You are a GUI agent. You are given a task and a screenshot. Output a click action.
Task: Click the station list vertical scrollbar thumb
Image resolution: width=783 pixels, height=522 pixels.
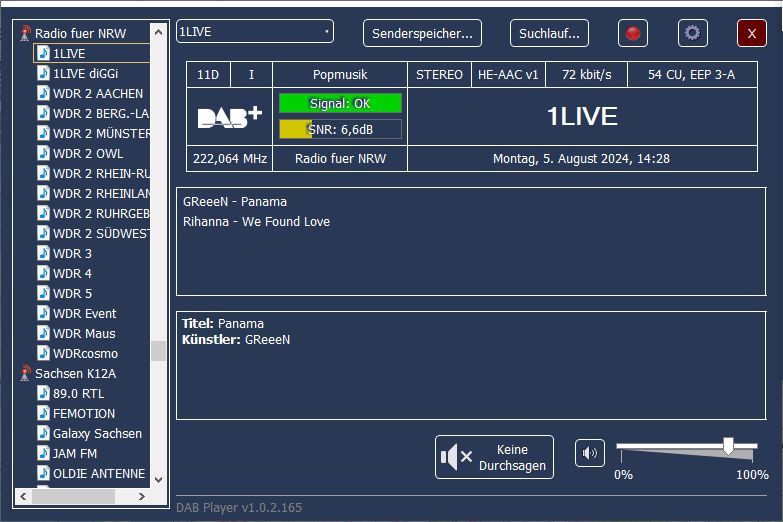tap(158, 351)
